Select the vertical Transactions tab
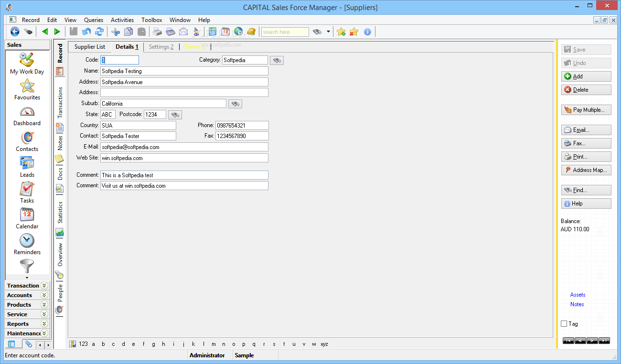The height and width of the screenshot is (364, 621). tap(60, 103)
